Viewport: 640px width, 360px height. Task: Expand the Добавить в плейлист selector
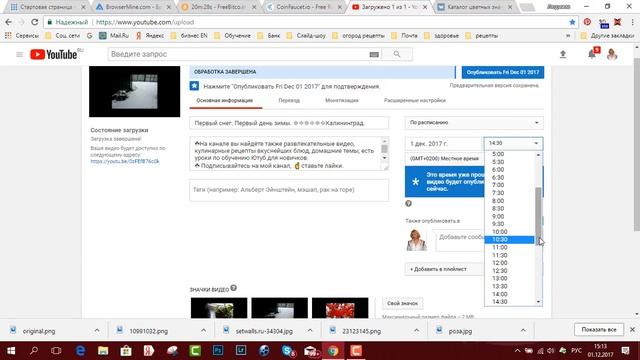pos(444,269)
